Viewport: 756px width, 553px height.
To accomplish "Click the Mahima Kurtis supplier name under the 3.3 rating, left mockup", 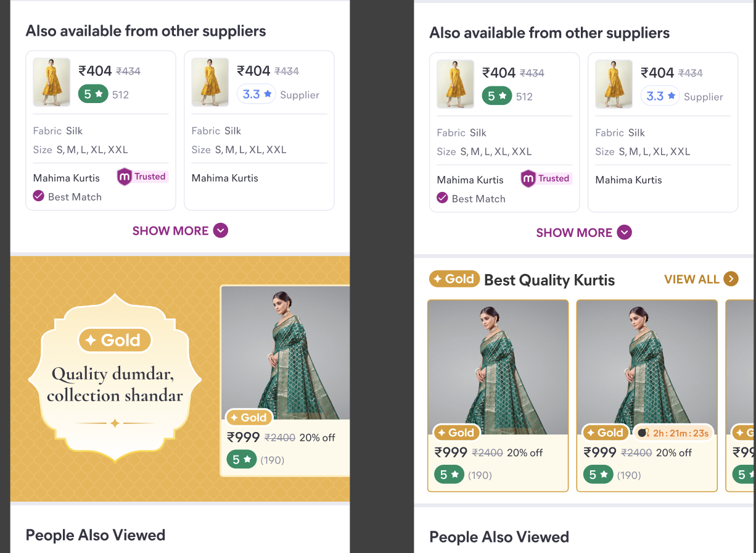I will tap(225, 178).
